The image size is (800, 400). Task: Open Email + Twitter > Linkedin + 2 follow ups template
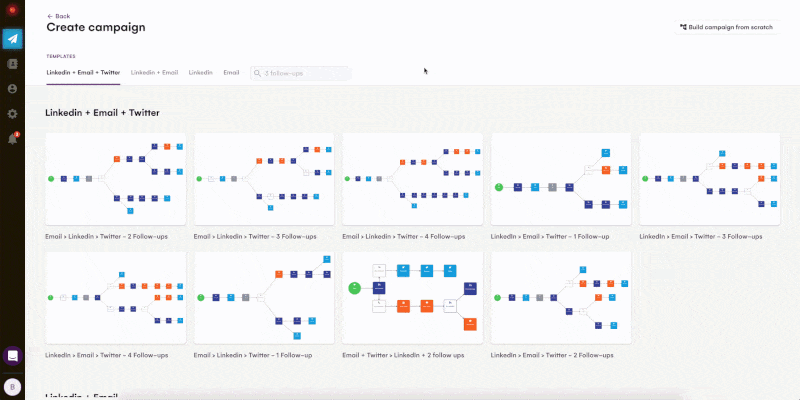(x=413, y=297)
